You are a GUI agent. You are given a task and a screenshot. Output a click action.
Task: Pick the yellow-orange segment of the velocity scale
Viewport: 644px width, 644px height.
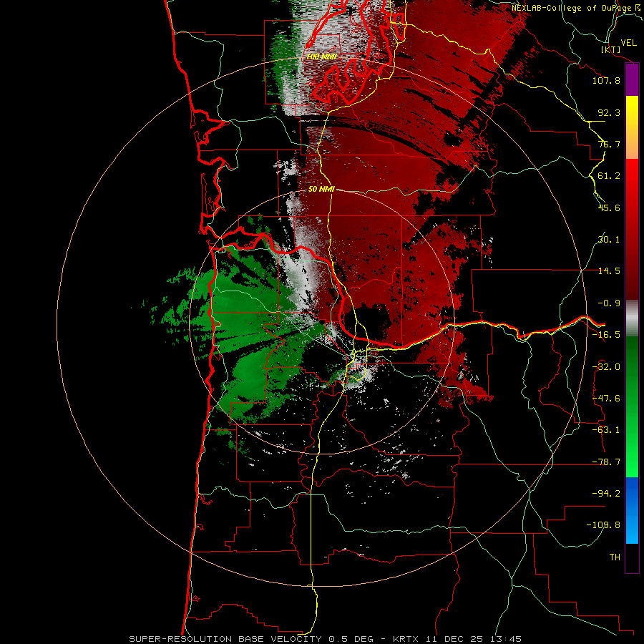(x=632, y=127)
